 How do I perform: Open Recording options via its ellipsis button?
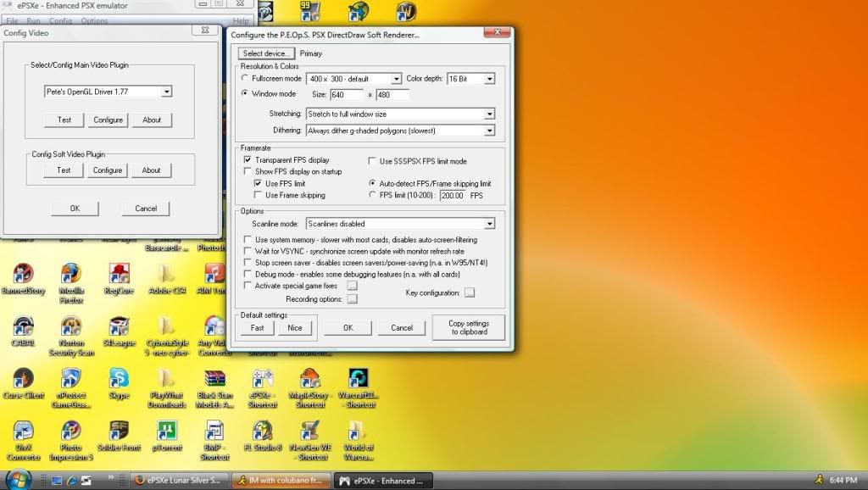tap(352, 299)
